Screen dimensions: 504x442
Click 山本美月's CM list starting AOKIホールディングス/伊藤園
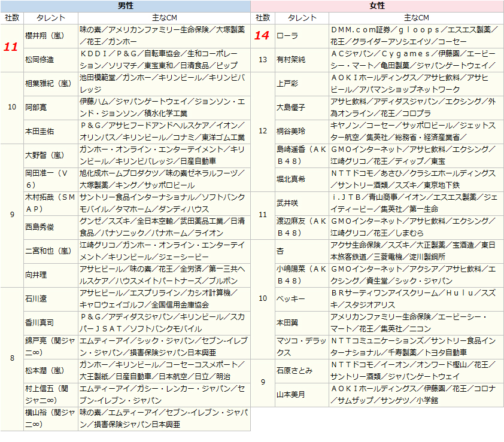point(416,395)
